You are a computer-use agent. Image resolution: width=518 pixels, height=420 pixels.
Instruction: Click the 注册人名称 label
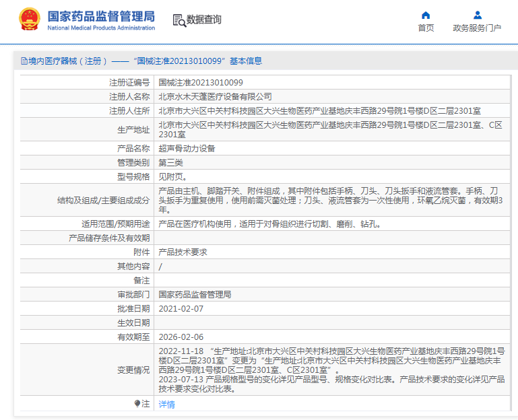pos(129,97)
